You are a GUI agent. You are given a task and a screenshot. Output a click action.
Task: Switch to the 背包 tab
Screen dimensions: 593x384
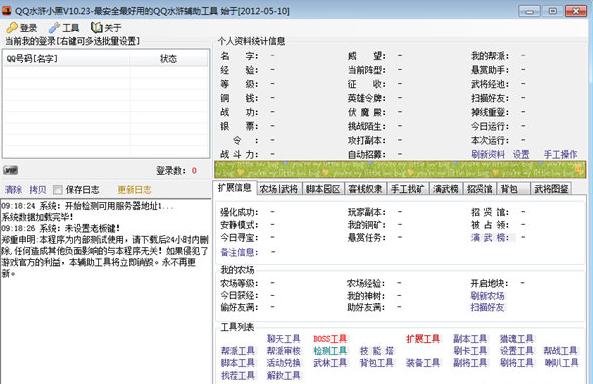point(513,189)
